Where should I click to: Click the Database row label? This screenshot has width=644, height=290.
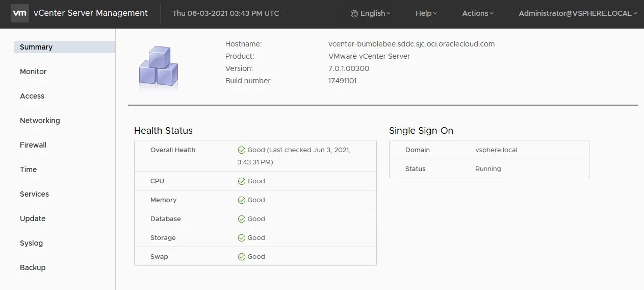pos(166,219)
